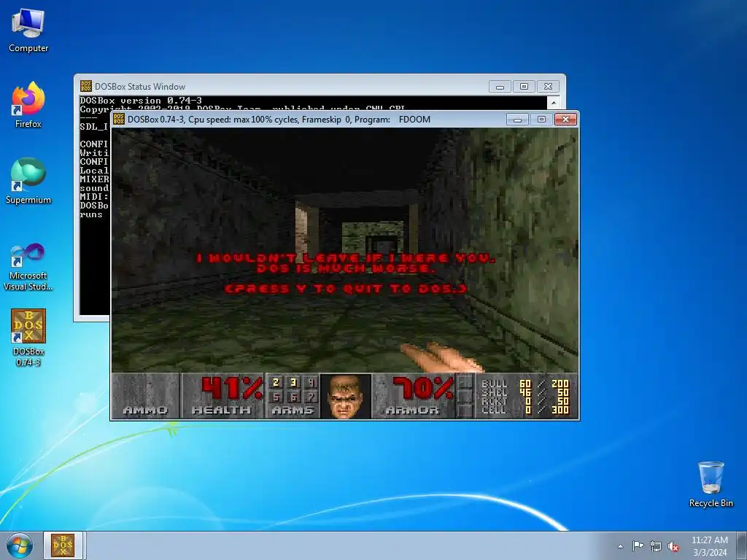Click "Press Y to quit to DOS" prompt
Image resolution: width=747 pixels, height=560 pixels.
pos(345,289)
